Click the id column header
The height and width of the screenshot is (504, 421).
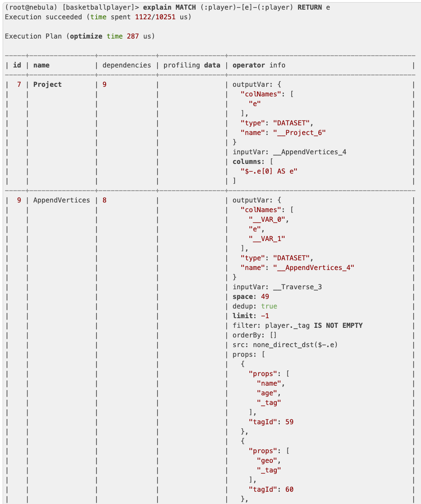(x=17, y=65)
